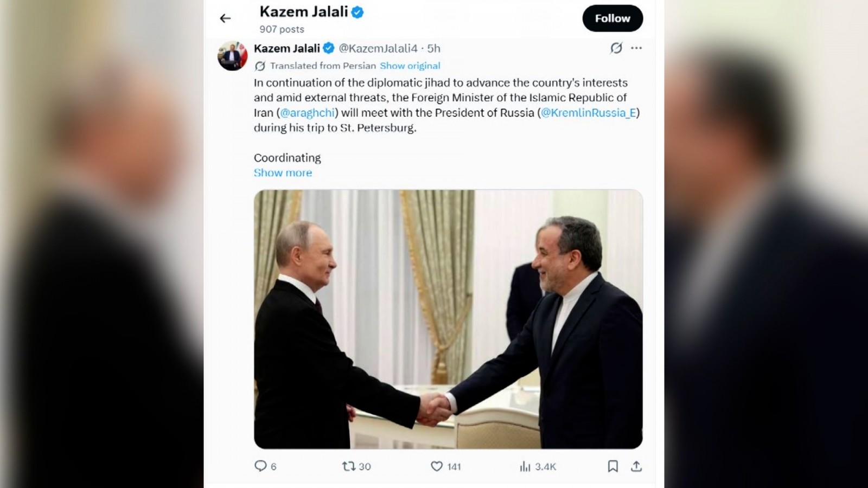Open the view analytics icon
Image resolution: width=868 pixels, height=488 pixels.
click(525, 466)
